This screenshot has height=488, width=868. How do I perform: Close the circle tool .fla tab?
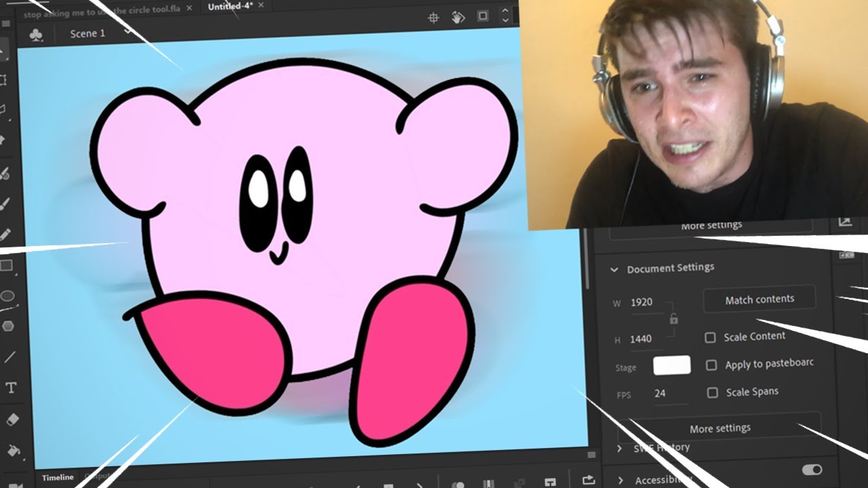189,9
